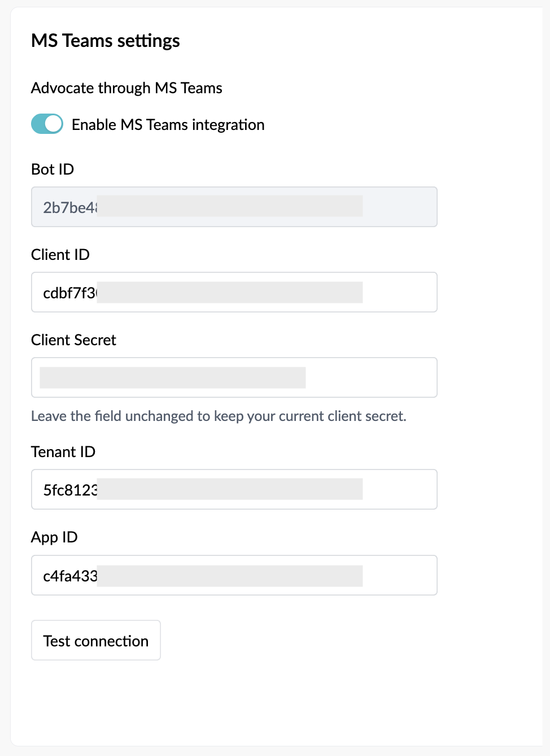Click the Bot ID label text

[52, 169]
